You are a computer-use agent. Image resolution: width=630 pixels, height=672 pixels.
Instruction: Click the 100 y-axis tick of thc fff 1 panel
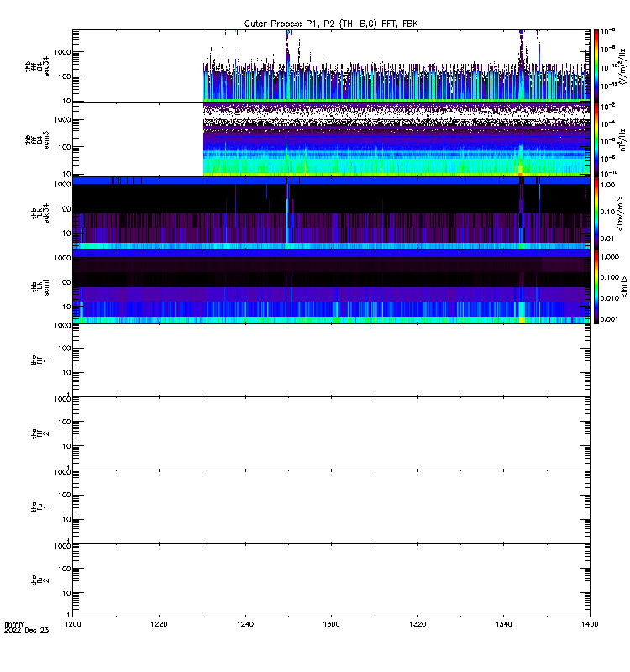[x=65, y=348]
